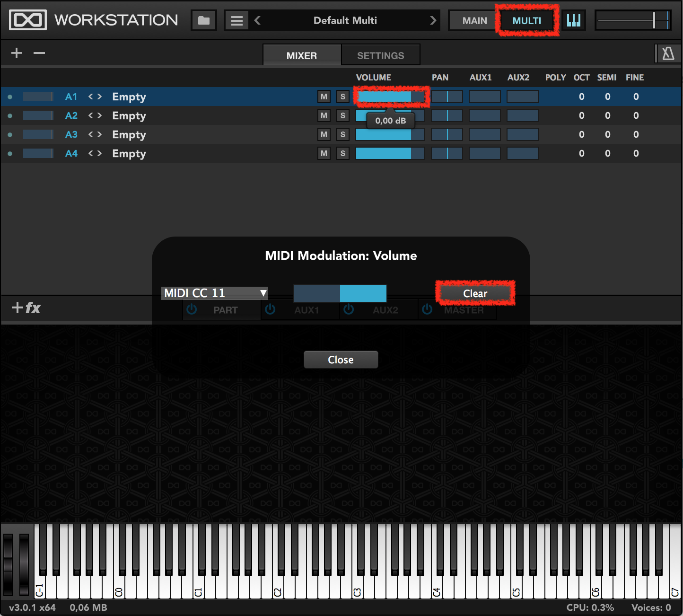
Task: Open the Default Multi preset selector
Action: tap(345, 20)
